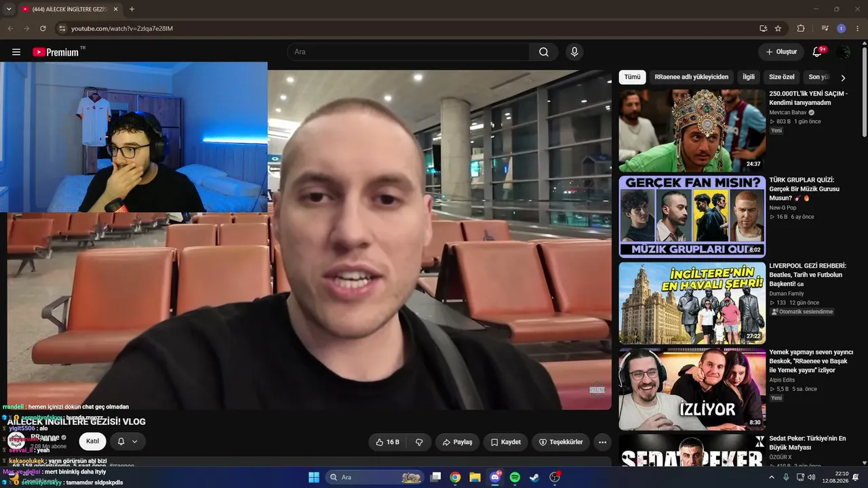This screenshot has width=868, height=488.
Task: Show hidden system tray icons
Action: (771, 477)
